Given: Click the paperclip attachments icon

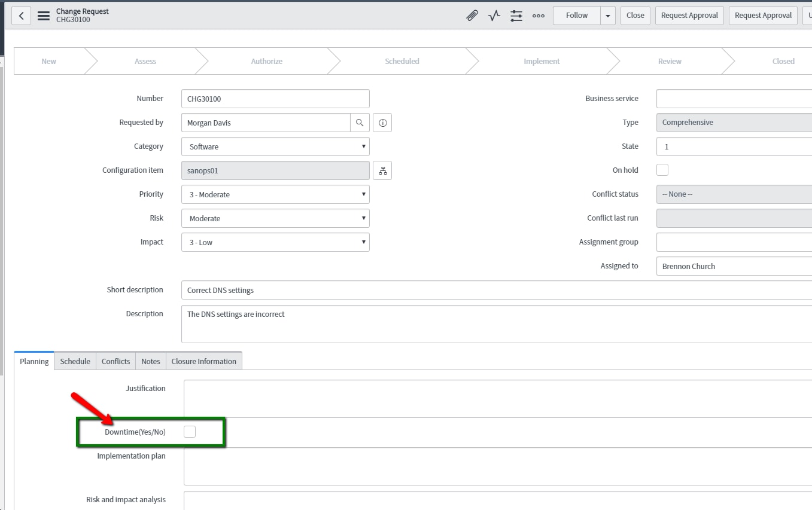Looking at the screenshot, I should coord(472,16).
